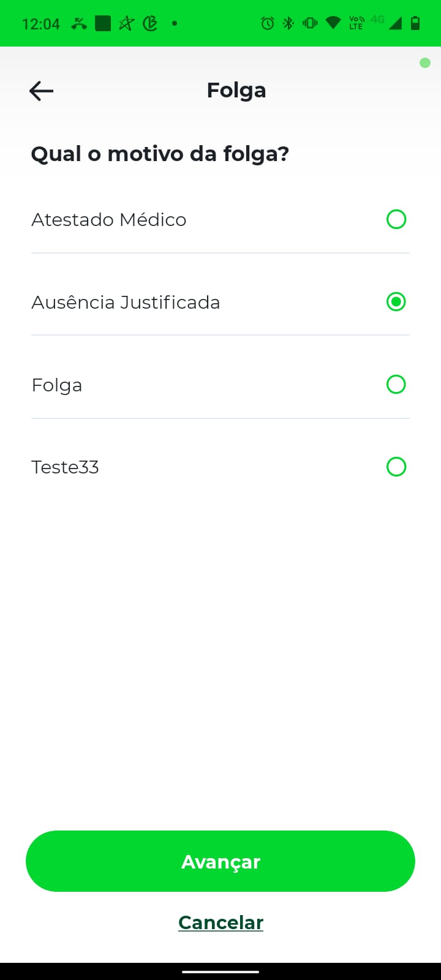Tap the missed call status icon

pos(79,24)
